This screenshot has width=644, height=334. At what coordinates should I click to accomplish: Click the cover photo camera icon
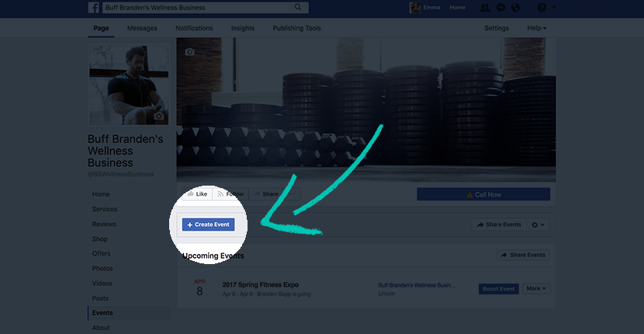tap(189, 52)
